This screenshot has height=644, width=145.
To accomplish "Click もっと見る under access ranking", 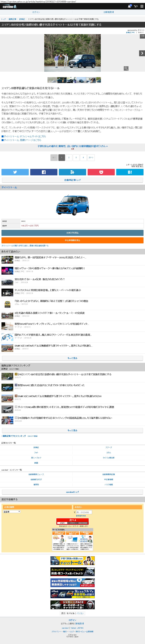I will point(72,431).
